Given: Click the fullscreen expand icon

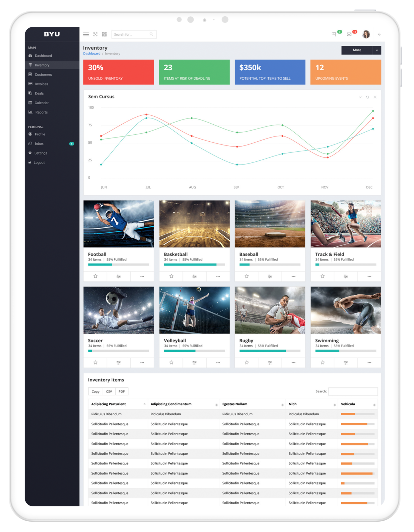Looking at the screenshot, I should pyautogui.click(x=95, y=34).
